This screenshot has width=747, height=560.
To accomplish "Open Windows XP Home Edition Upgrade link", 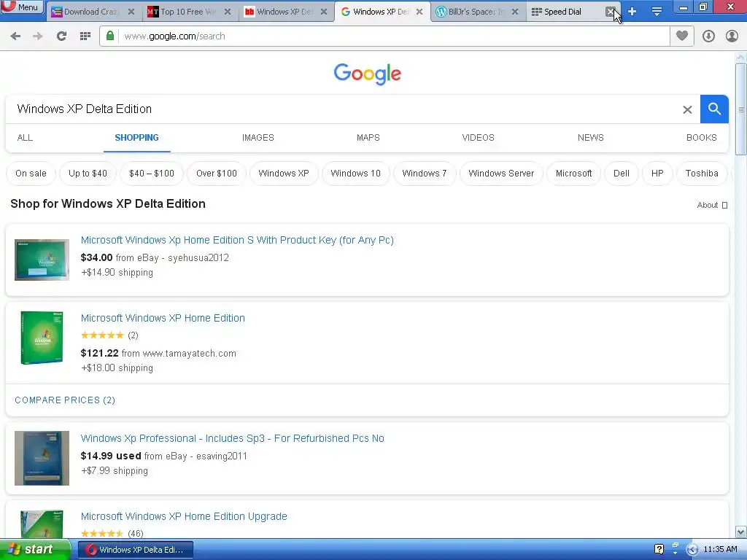I will point(184,516).
